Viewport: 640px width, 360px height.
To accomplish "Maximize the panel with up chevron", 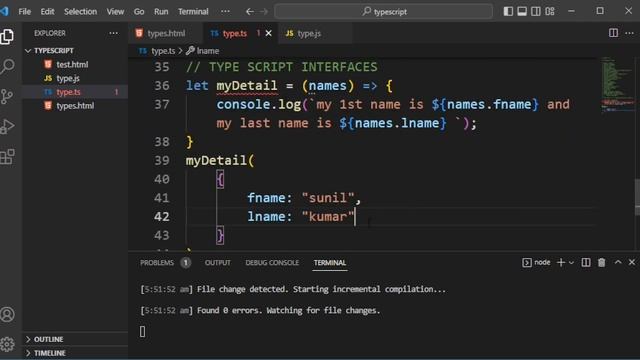I will tap(618, 262).
